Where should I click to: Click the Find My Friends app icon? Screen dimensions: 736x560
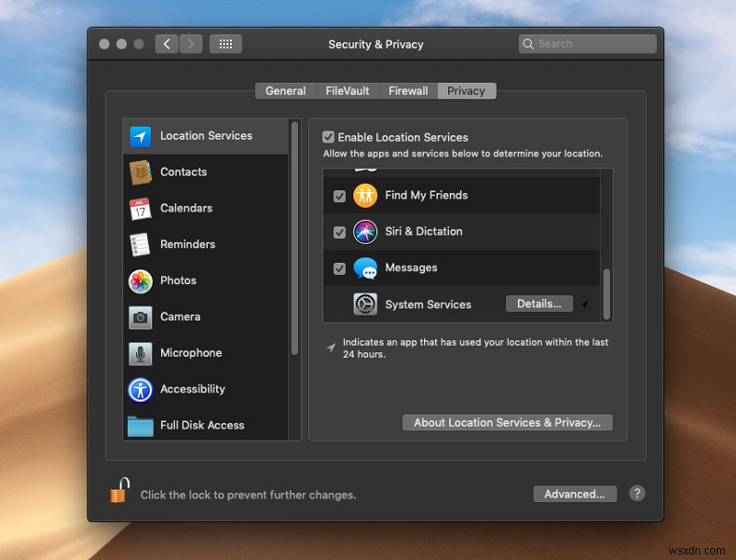tap(364, 195)
